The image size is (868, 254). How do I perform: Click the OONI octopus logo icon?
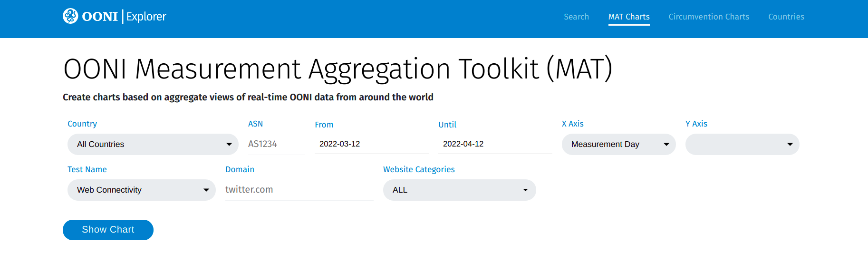tap(70, 16)
